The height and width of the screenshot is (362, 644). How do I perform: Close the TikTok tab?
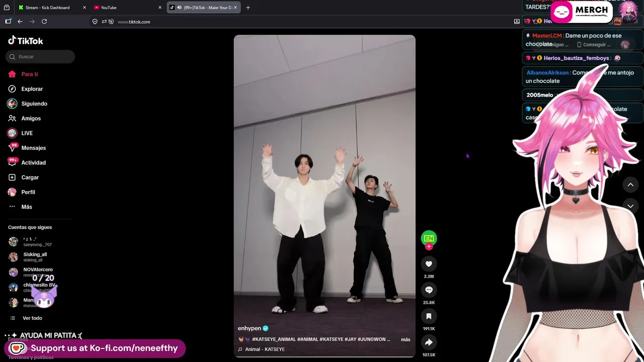(235, 8)
